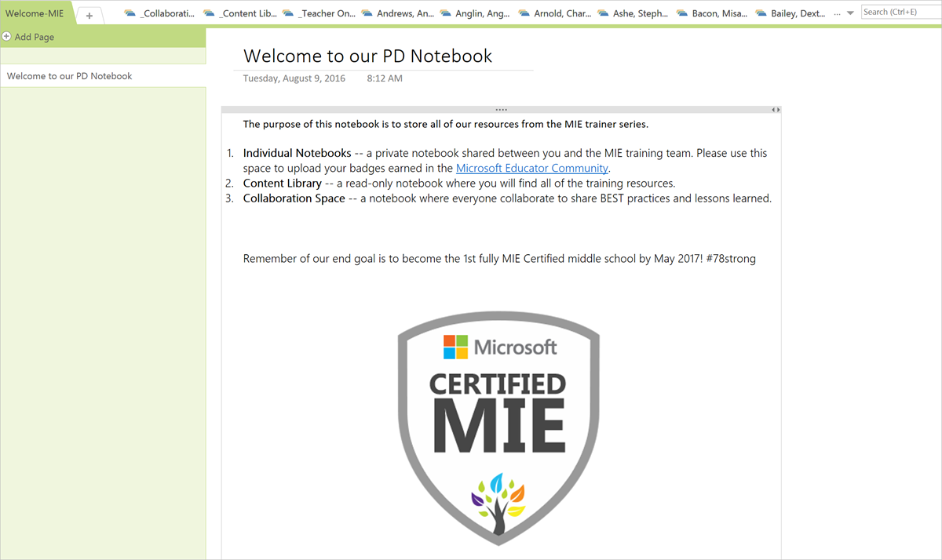Open the _Content Library section group
The width and height of the screenshot is (942, 560).
coord(239,13)
